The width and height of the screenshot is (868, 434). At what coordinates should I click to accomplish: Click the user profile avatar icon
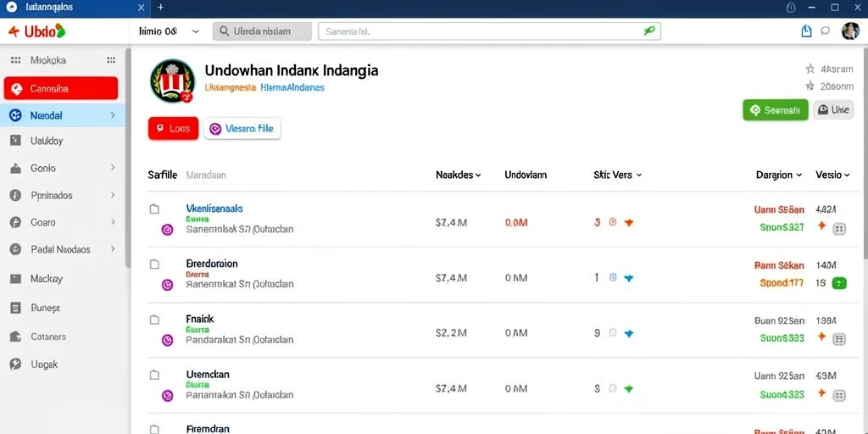(850, 31)
